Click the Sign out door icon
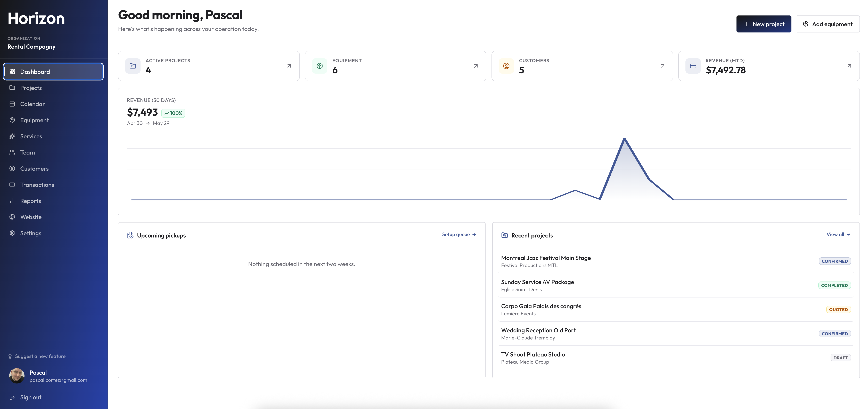The width and height of the screenshot is (868, 409). [x=12, y=397]
